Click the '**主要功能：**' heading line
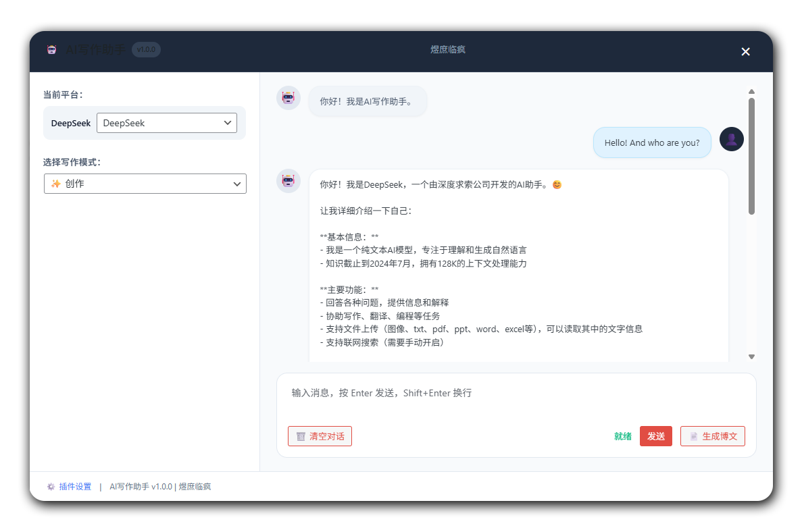The height and width of the screenshot is (532, 802). click(x=349, y=290)
